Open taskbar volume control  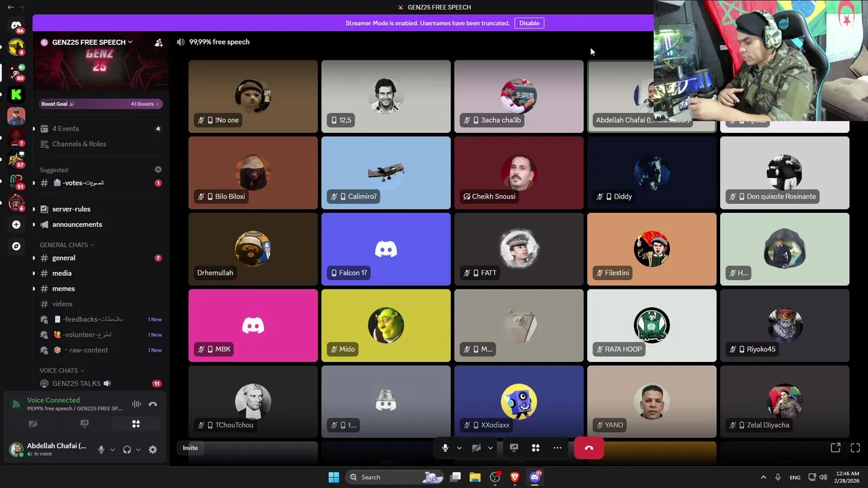pyautogui.click(x=823, y=477)
